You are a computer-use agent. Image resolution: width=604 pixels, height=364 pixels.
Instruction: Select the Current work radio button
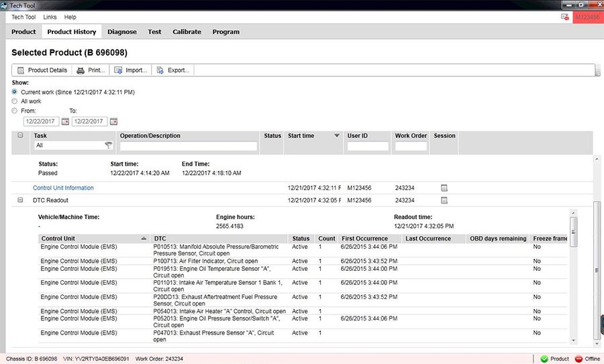click(x=15, y=92)
